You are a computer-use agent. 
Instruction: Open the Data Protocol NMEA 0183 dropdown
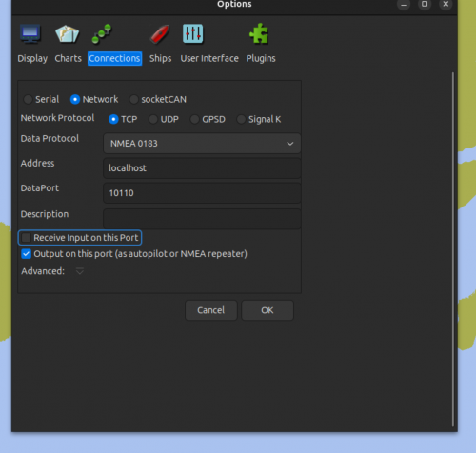pyautogui.click(x=202, y=144)
